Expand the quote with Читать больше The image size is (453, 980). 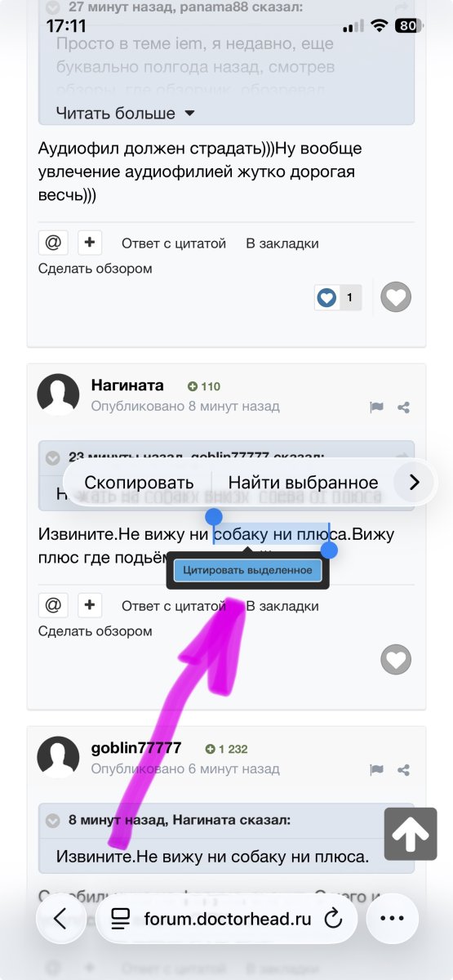pos(126,113)
